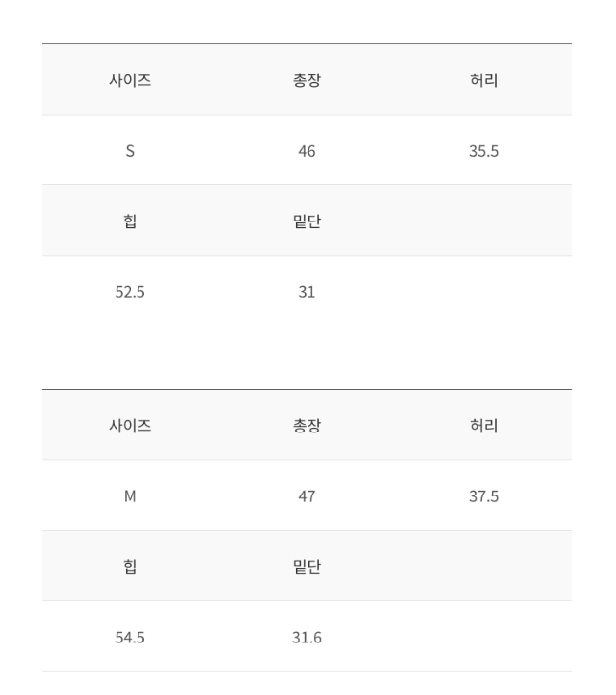Select hem value 31
616x695 pixels.
(x=307, y=292)
